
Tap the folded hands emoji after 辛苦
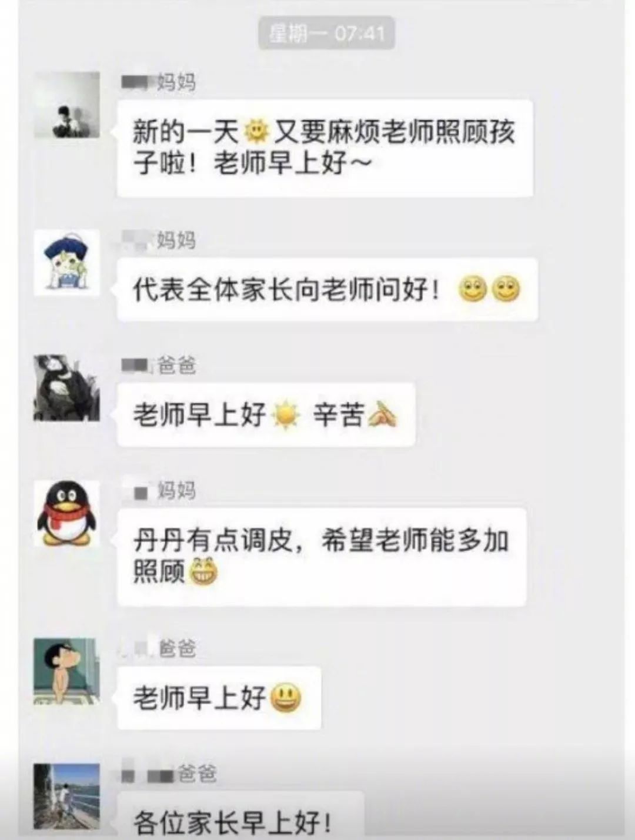click(x=382, y=415)
